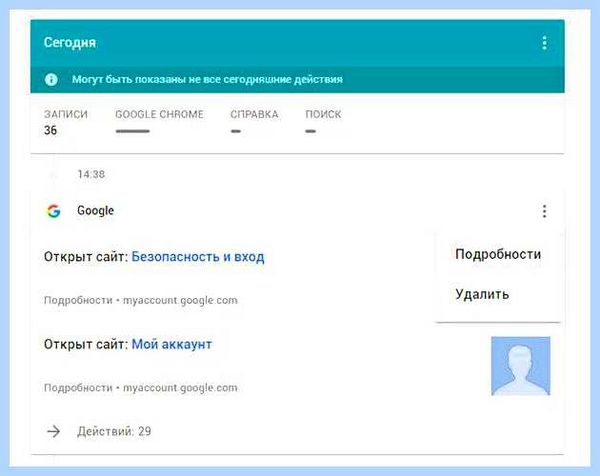Click the СПРАВКА statistic
This screenshot has height=476, width=600.
point(254,122)
